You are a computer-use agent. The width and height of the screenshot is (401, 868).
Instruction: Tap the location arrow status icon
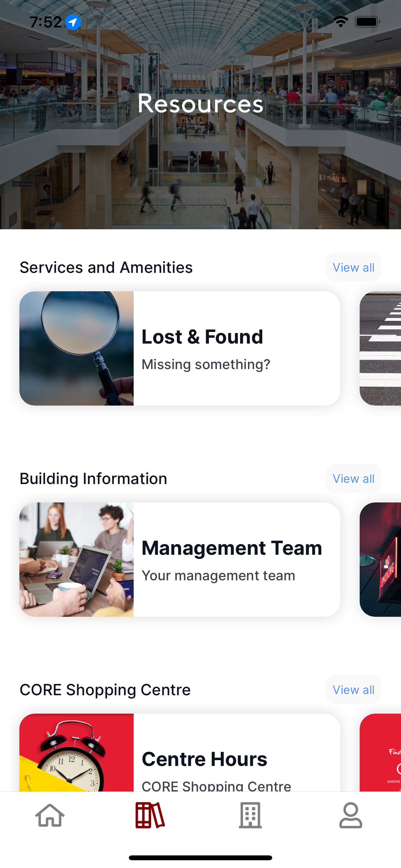[x=73, y=22]
